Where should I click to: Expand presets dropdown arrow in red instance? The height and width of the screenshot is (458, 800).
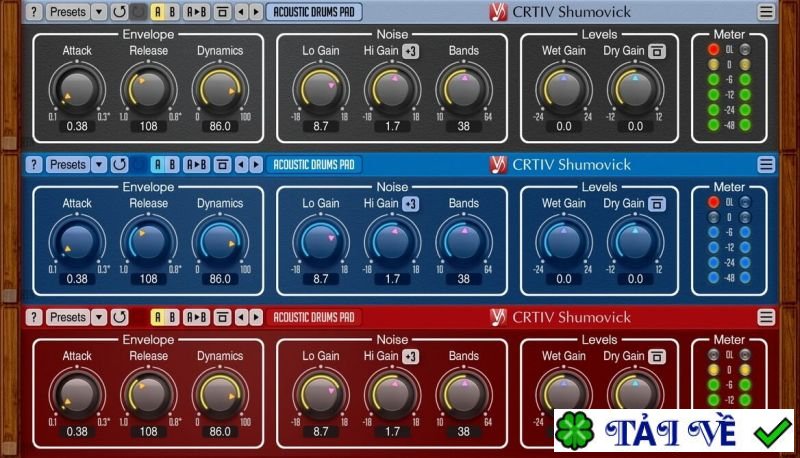(x=99, y=317)
